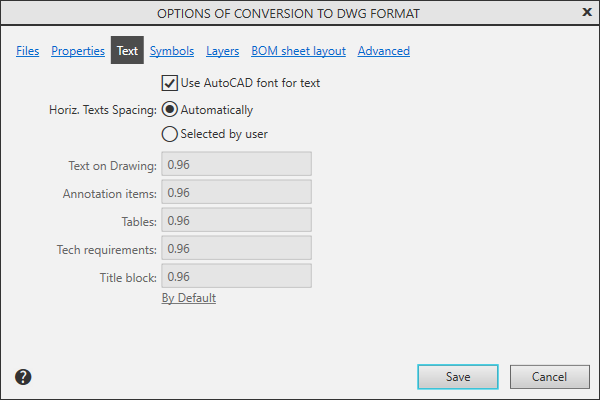Click the Annotation items spacing field

coord(237,192)
